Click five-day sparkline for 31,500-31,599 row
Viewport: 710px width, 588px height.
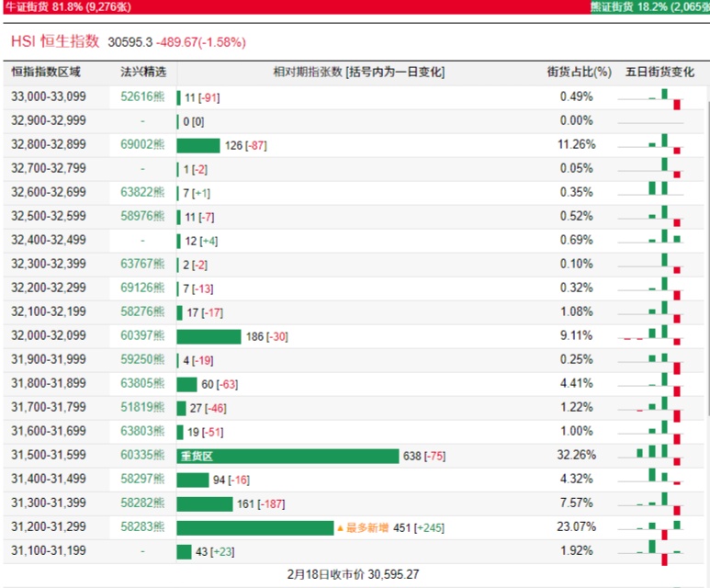(650, 456)
